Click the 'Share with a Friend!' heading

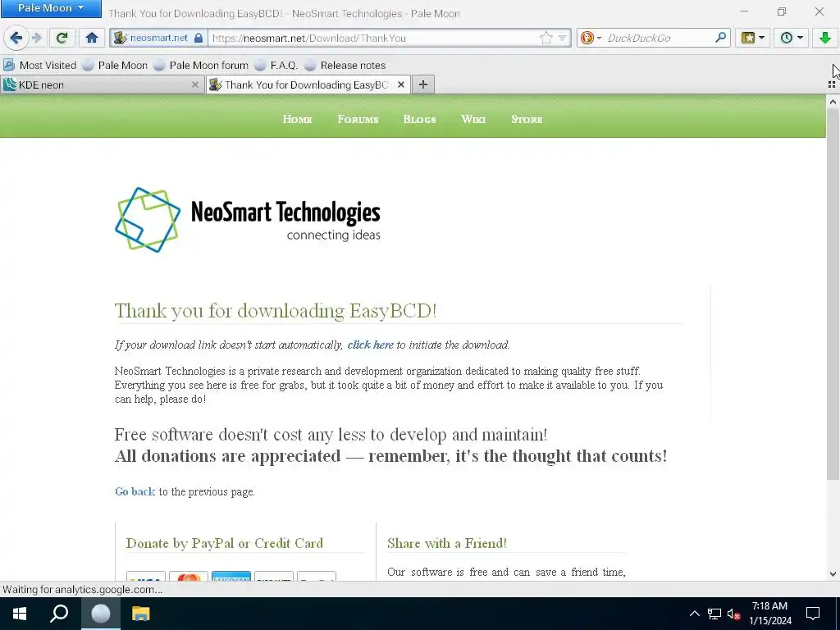(447, 543)
